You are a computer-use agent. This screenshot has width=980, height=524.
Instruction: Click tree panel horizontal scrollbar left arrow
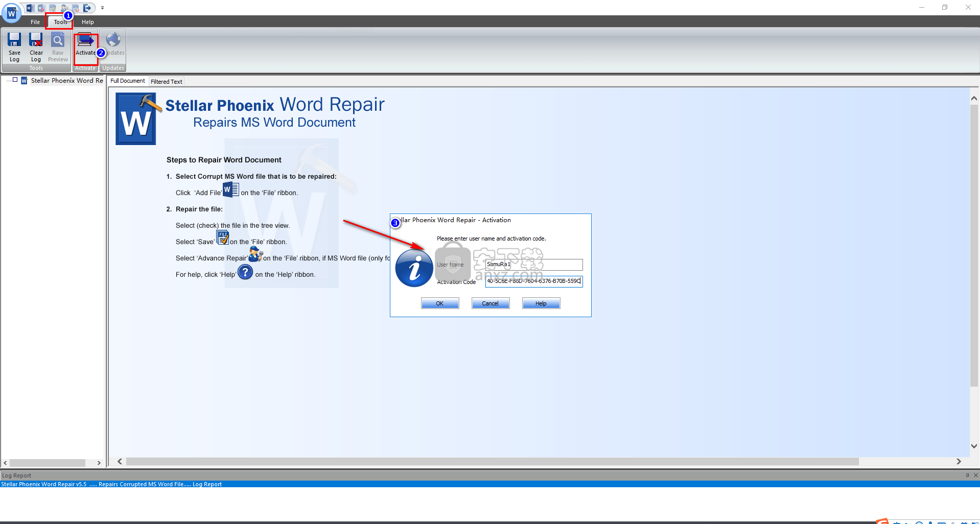[x=5, y=463]
